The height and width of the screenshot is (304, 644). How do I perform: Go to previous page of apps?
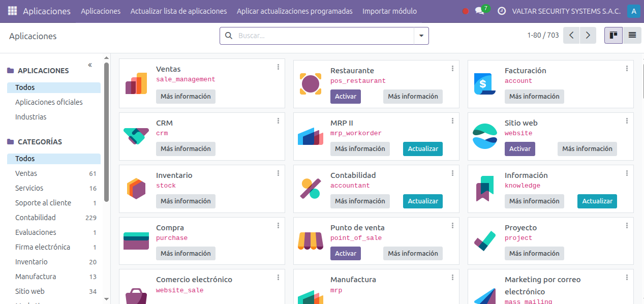tap(571, 35)
